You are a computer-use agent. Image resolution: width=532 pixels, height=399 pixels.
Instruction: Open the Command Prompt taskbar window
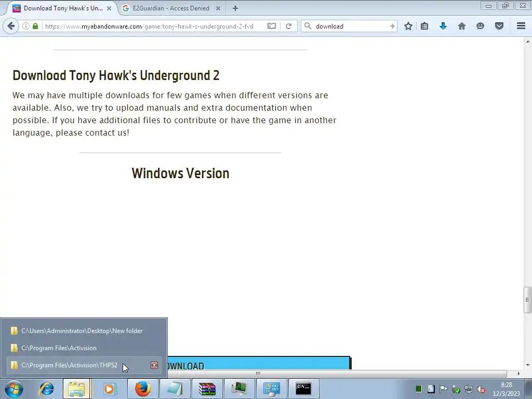303,389
